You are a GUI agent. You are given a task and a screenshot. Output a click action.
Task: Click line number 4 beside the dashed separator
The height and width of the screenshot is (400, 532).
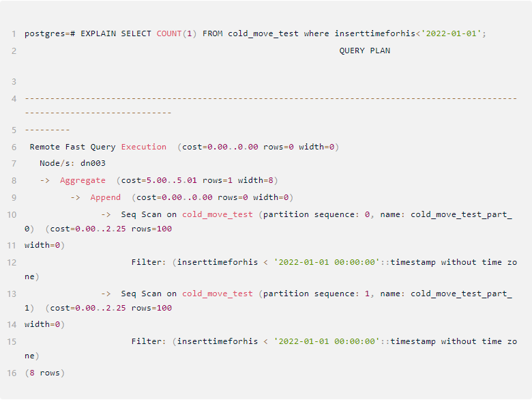[14, 99]
